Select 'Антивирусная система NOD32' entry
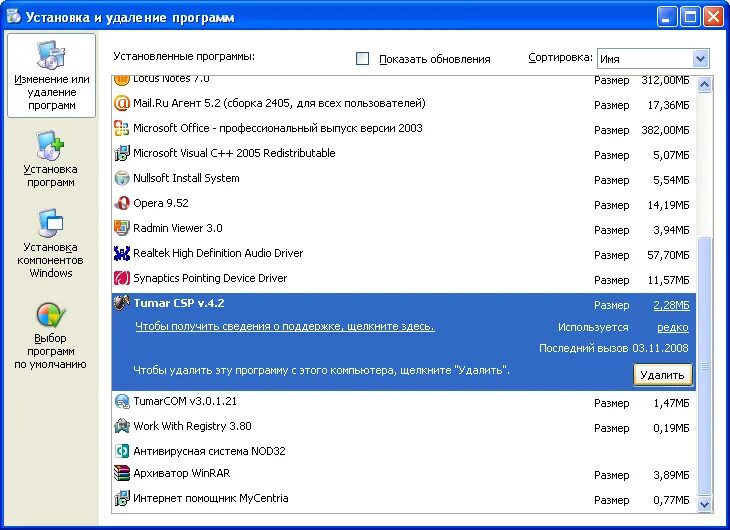Viewport: 730px width, 530px height. tap(404, 451)
